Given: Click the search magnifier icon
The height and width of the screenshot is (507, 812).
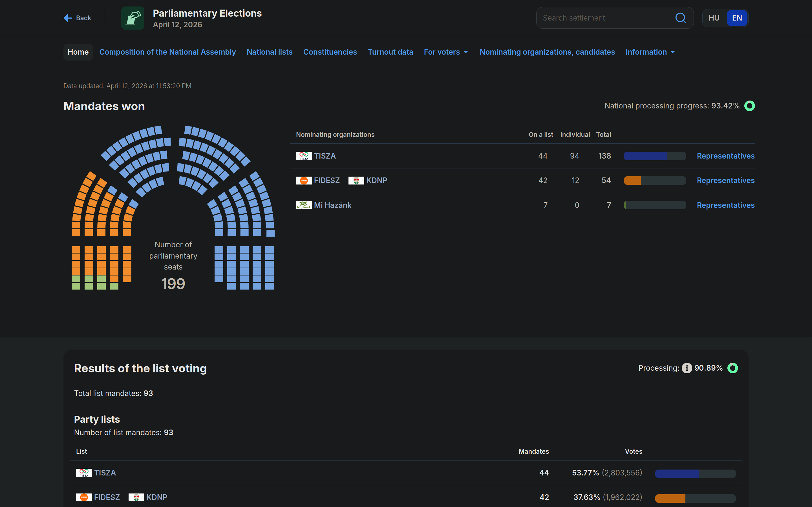Looking at the screenshot, I should 680,18.
